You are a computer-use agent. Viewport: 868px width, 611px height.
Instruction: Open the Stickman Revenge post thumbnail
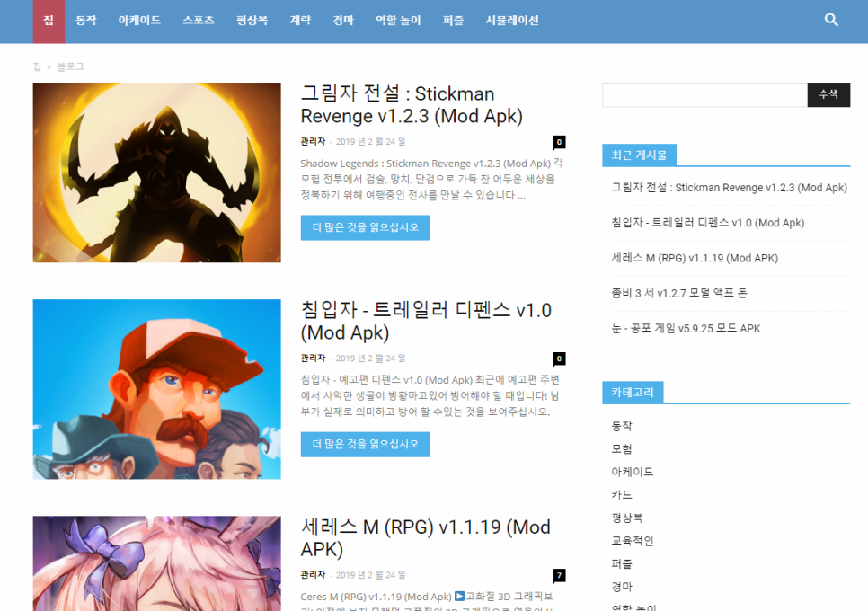[156, 173]
